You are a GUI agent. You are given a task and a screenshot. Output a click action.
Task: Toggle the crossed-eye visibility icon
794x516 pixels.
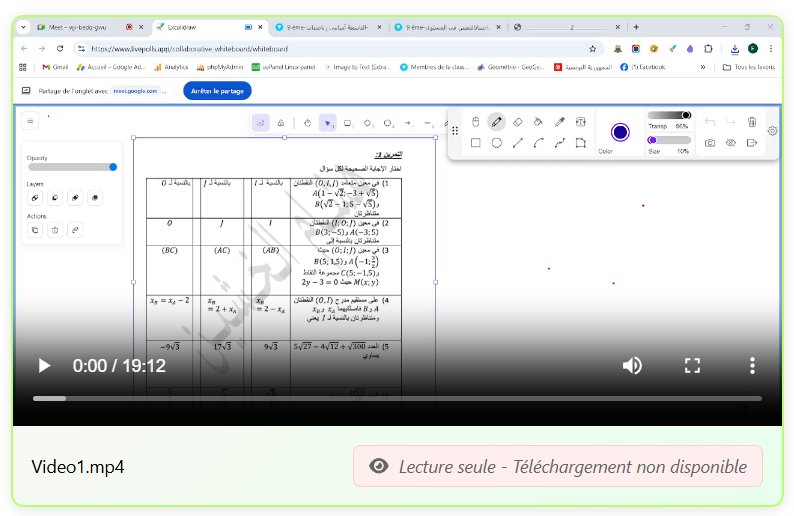click(731, 143)
